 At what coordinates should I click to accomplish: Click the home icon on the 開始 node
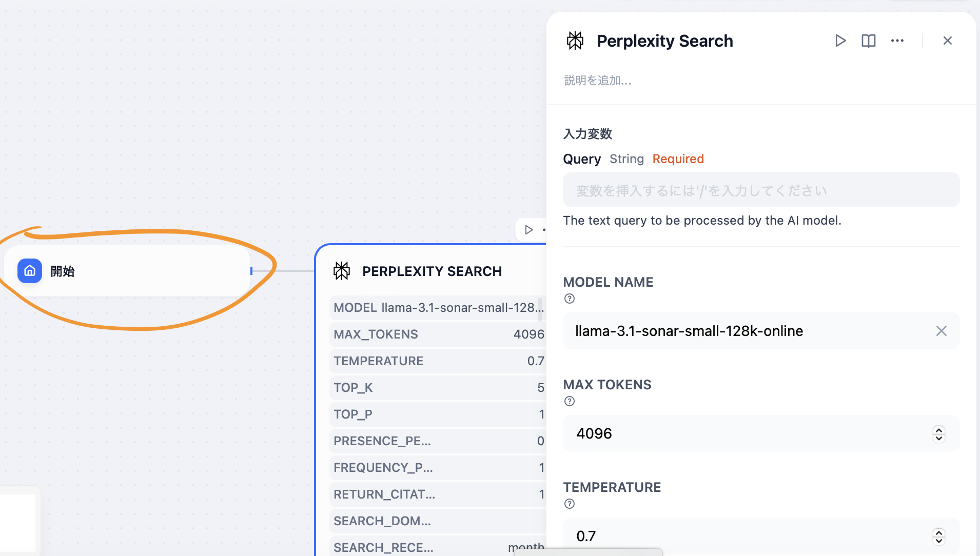click(30, 271)
